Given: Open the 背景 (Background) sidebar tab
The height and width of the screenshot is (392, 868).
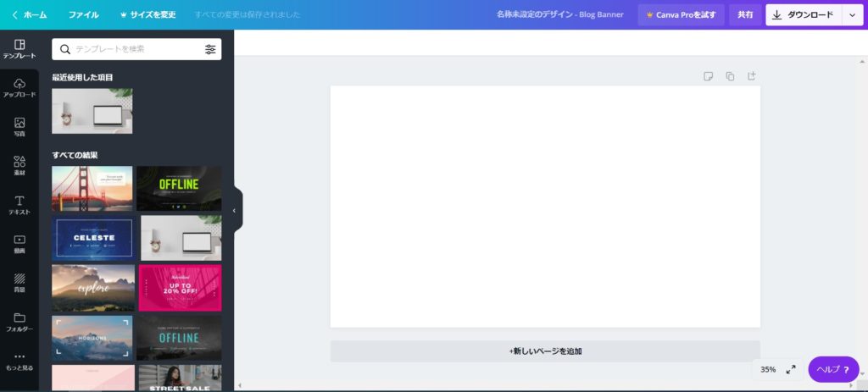Looking at the screenshot, I should tap(19, 283).
